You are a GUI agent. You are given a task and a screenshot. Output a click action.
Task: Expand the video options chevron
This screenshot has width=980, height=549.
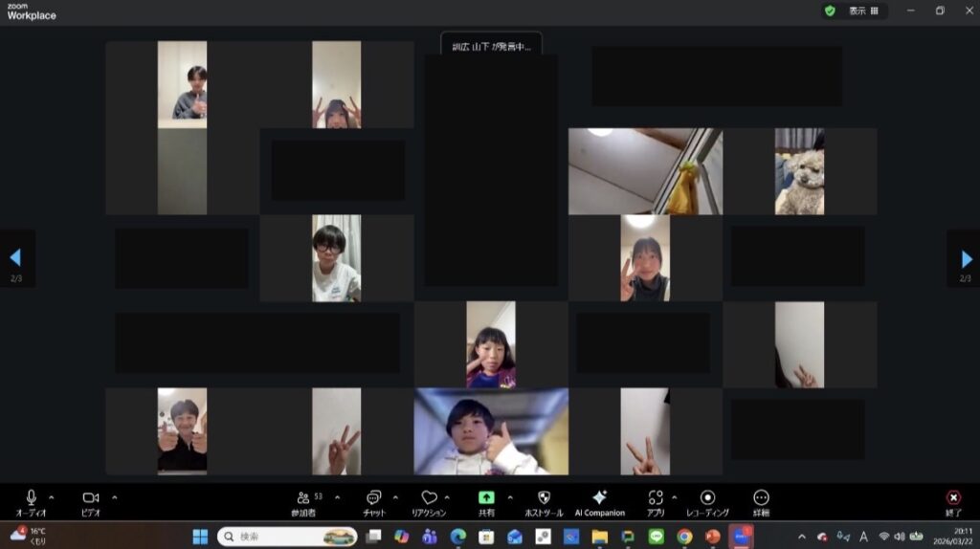point(115,497)
